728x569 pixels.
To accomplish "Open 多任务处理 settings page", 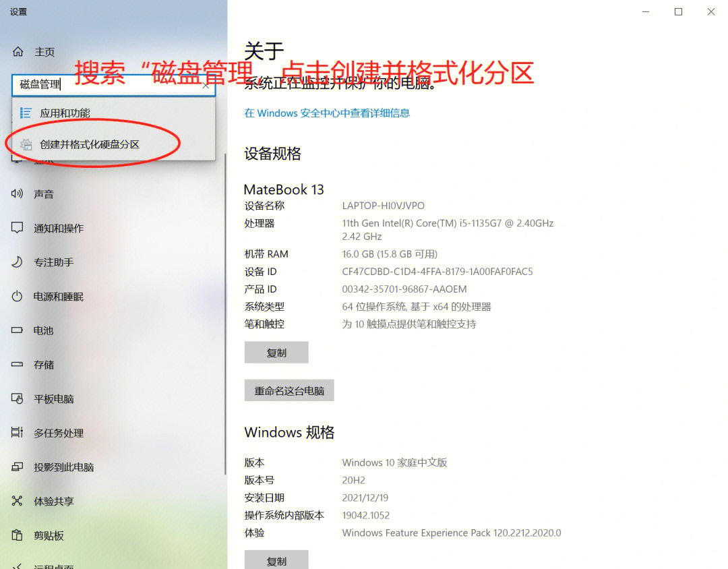I will [59, 433].
